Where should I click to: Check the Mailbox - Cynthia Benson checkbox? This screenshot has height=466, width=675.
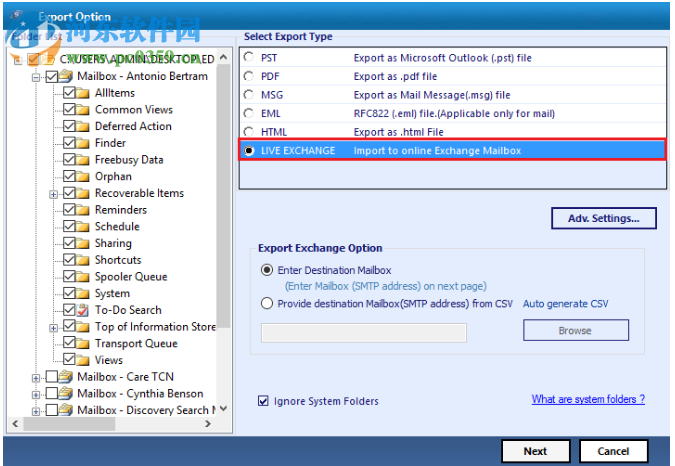52,393
